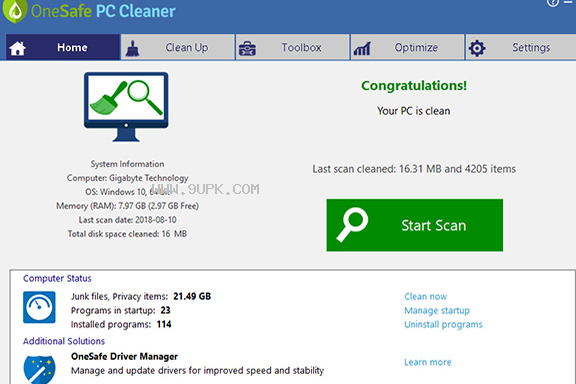
Task: Click the 'OneSafe PC Cleaner' title text
Action: coord(103,11)
